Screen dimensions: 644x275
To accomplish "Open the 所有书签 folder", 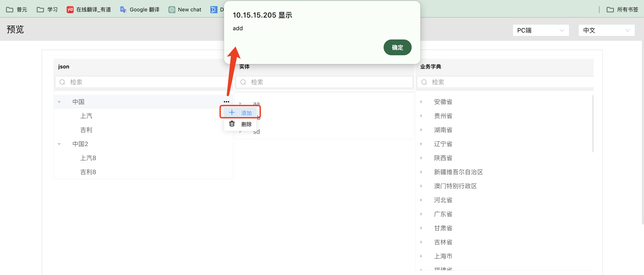I will pyautogui.click(x=622, y=9).
